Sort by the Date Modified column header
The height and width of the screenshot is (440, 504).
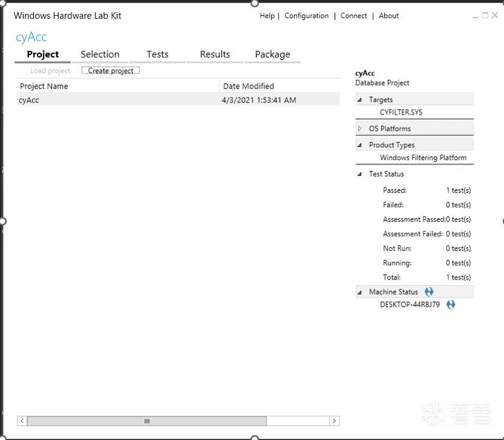(x=280, y=86)
